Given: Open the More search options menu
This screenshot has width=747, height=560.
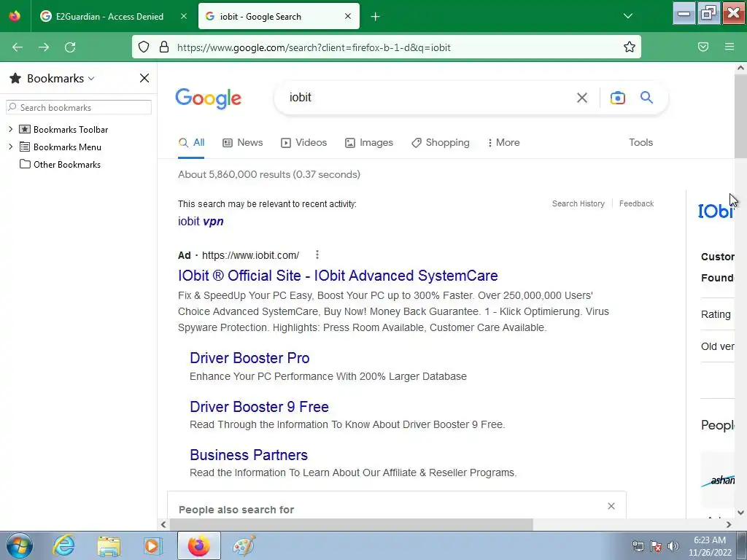Looking at the screenshot, I should tap(503, 142).
